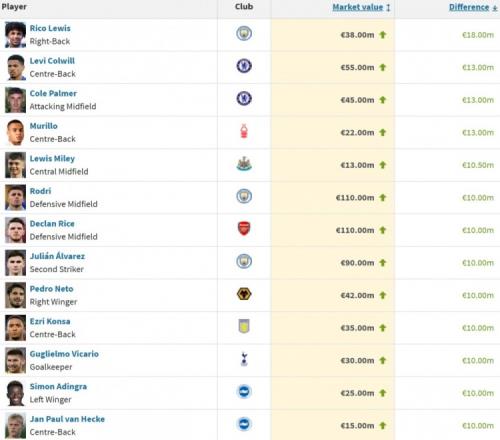The image size is (500, 440).
Task: Click Brighton crest in Simon Adingra row
Action: [244, 392]
